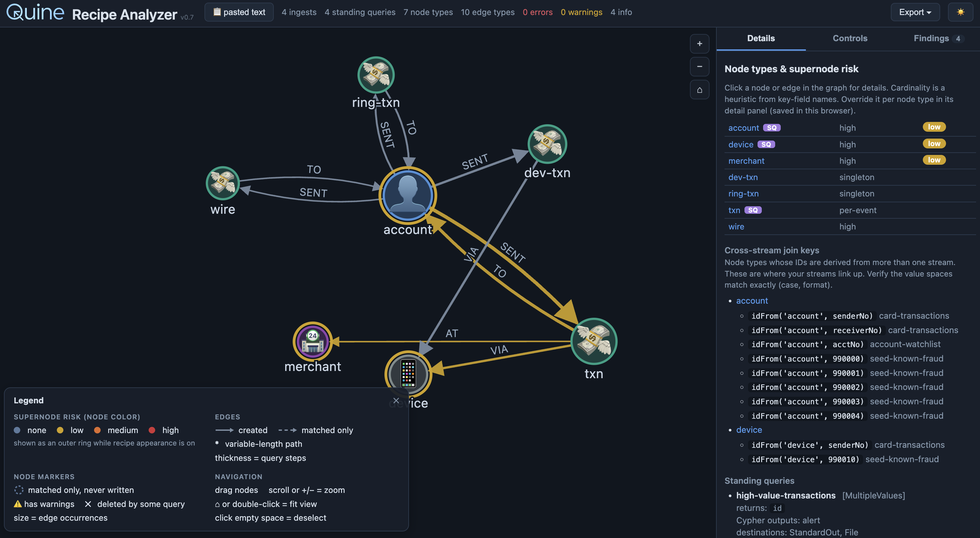Select the AT edge label to merchant
980x538 pixels.
(x=451, y=333)
